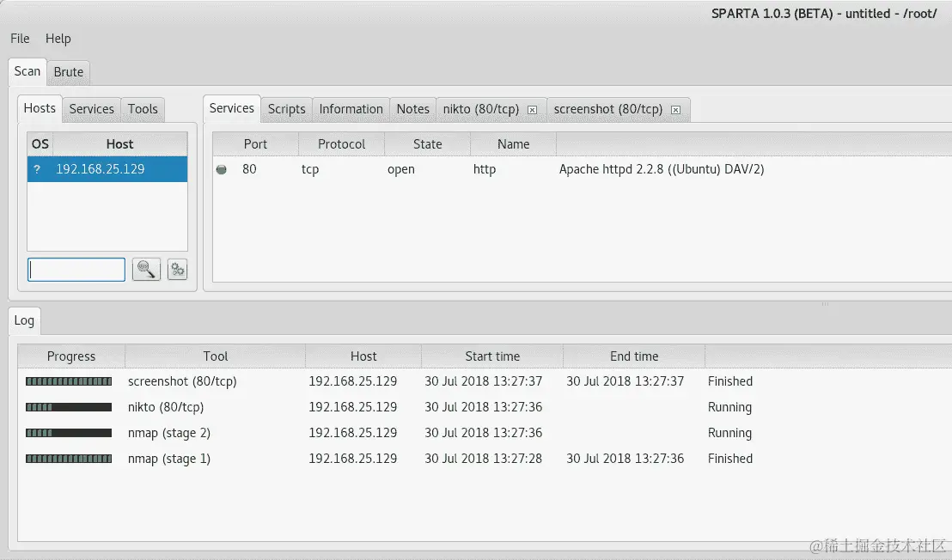Switch to the Brute tab
Viewport: 952px width, 560px height.
(69, 72)
